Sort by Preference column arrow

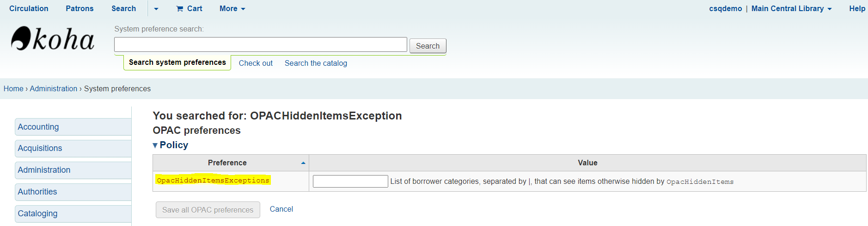click(303, 163)
